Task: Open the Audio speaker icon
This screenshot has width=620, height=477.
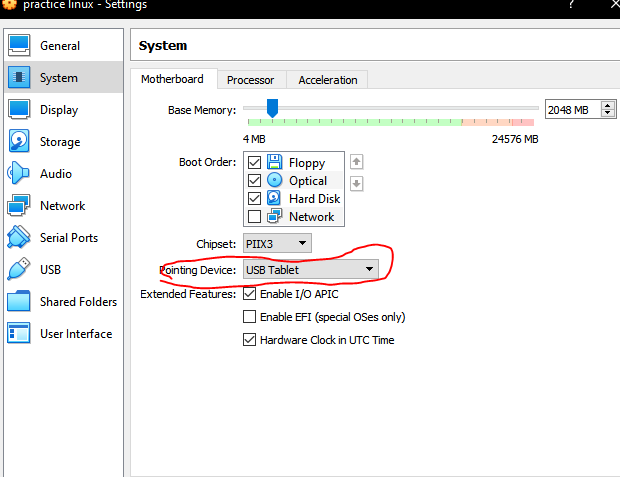Action: [x=18, y=173]
